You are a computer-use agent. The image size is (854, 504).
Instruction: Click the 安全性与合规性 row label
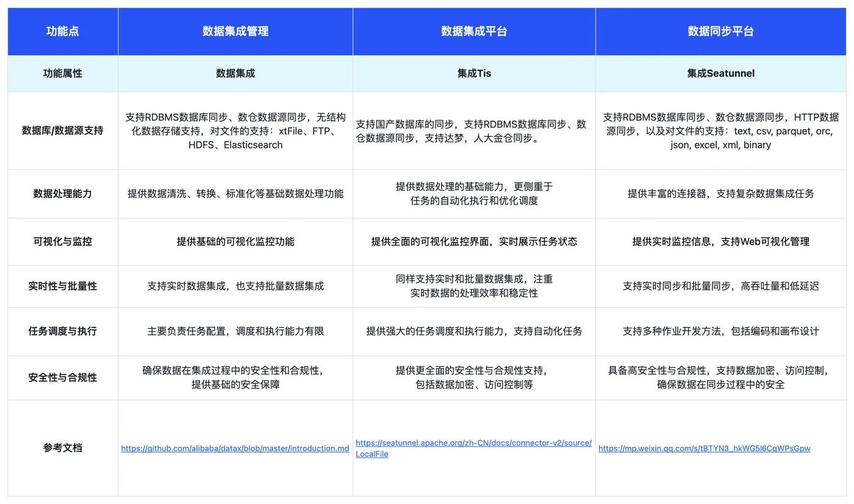pos(63,377)
